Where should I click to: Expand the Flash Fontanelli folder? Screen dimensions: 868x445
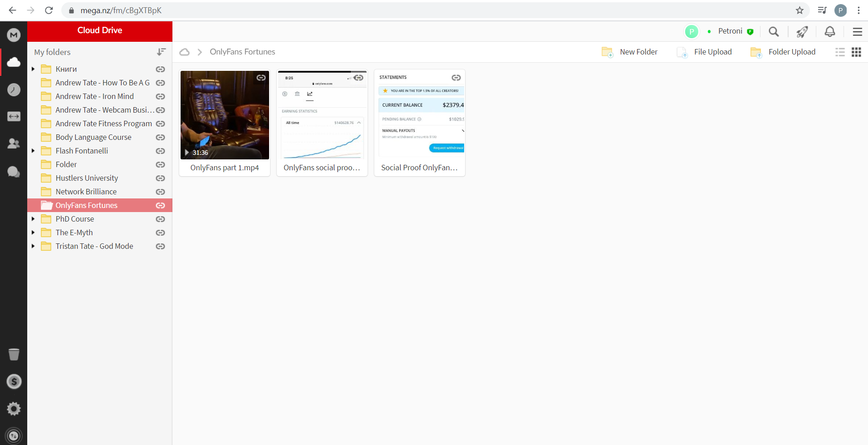point(33,151)
